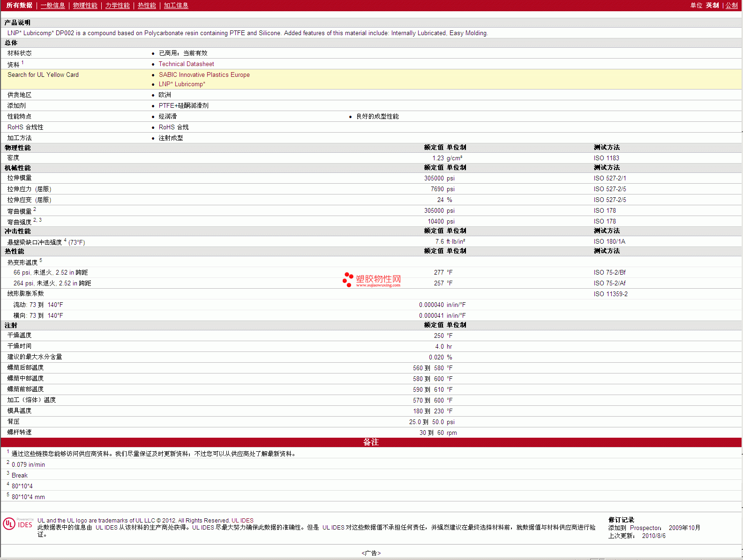Open RoHS 合规 link
743x560 pixels.
[173, 127]
